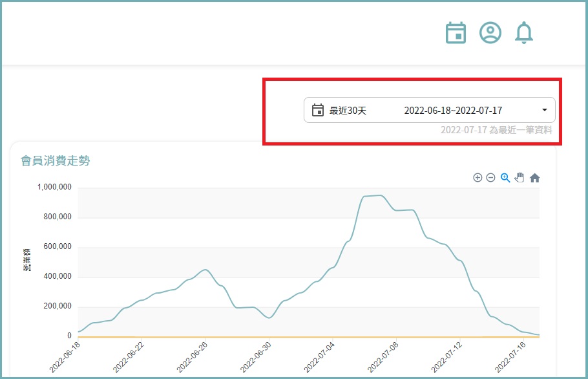Click the 2022-06-18~2022-07-17 date range text
588x379 pixels.
[x=453, y=111]
